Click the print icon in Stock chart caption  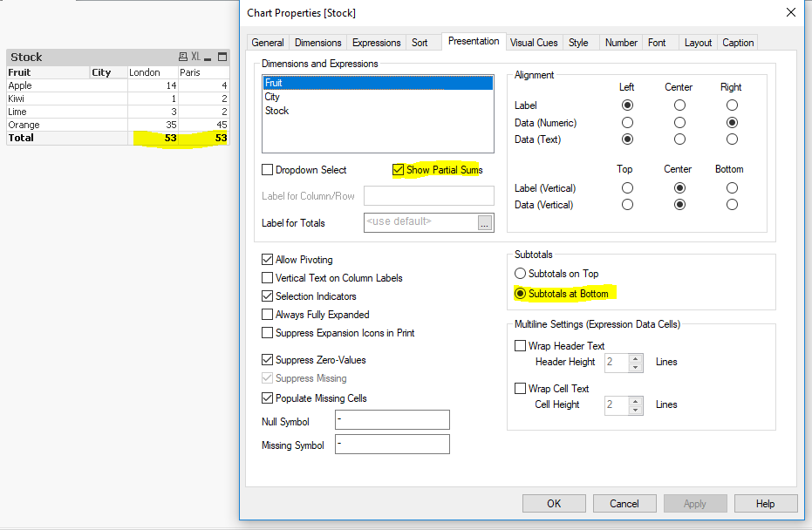coord(183,57)
